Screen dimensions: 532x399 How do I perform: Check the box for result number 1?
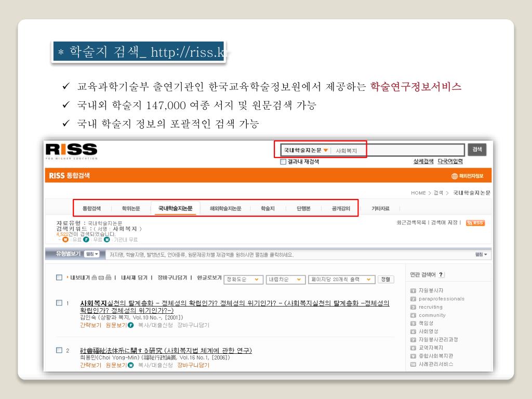[x=59, y=303]
